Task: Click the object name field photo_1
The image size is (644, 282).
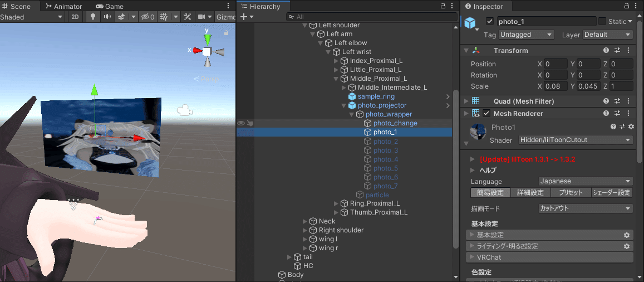Action: tap(547, 21)
